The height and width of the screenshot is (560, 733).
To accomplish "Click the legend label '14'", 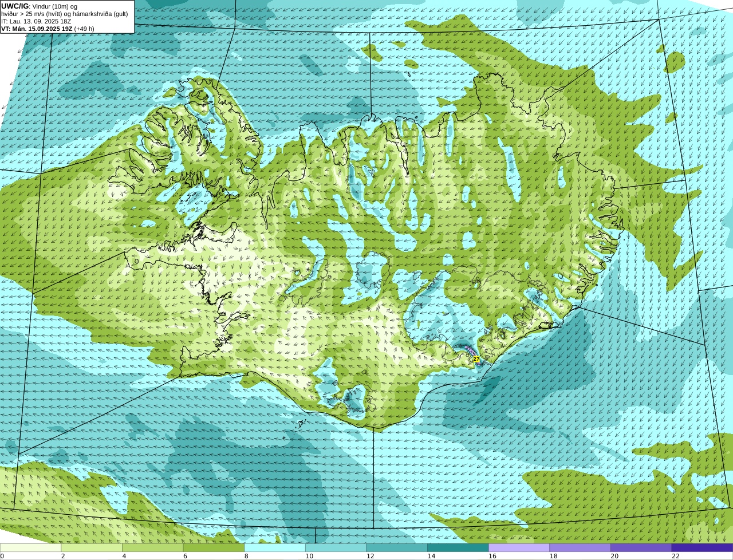I will pos(431,556).
